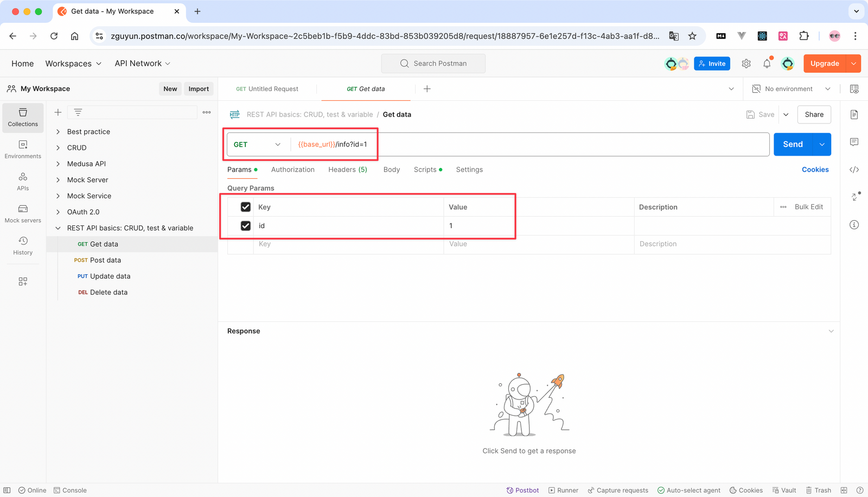This screenshot has width=868, height=497.
Task: Open the No environment selector
Action: [x=791, y=89]
